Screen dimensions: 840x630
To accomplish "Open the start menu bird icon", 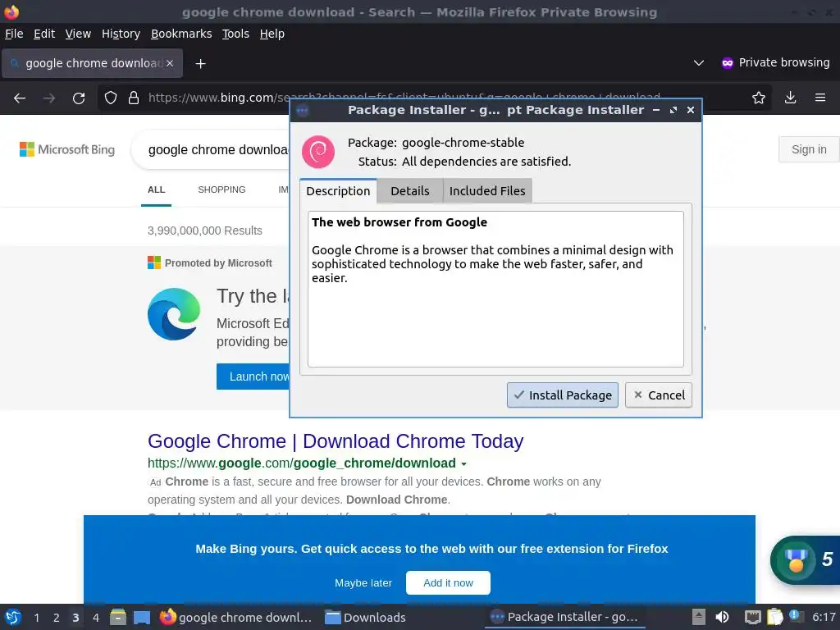I will click(x=13, y=617).
